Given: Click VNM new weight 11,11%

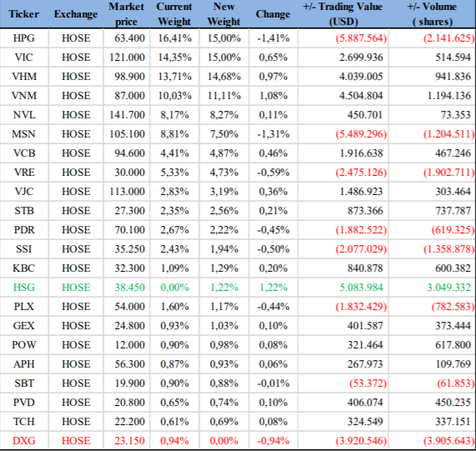Looking at the screenshot, I should tap(224, 96).
